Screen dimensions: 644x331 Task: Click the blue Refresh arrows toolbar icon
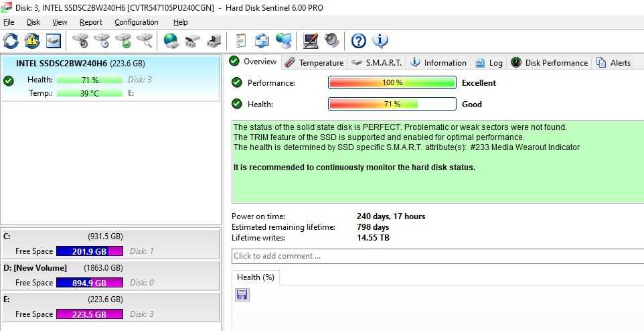pos(11,41)
